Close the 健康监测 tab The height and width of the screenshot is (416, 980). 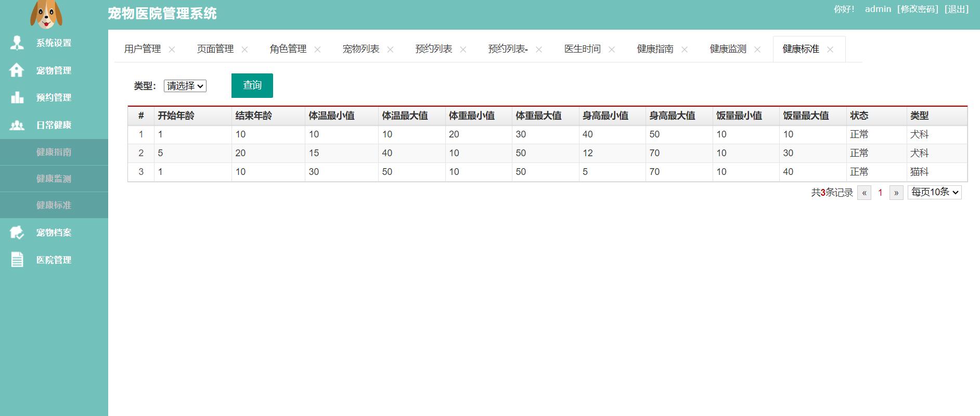coord(757,49)
